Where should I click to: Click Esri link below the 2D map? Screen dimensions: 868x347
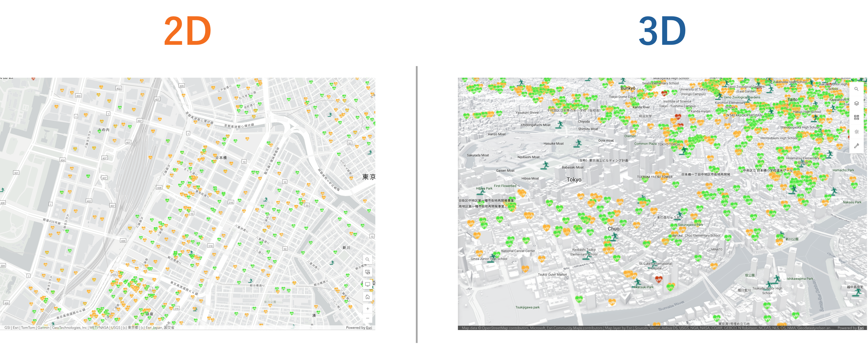(369, 328)
